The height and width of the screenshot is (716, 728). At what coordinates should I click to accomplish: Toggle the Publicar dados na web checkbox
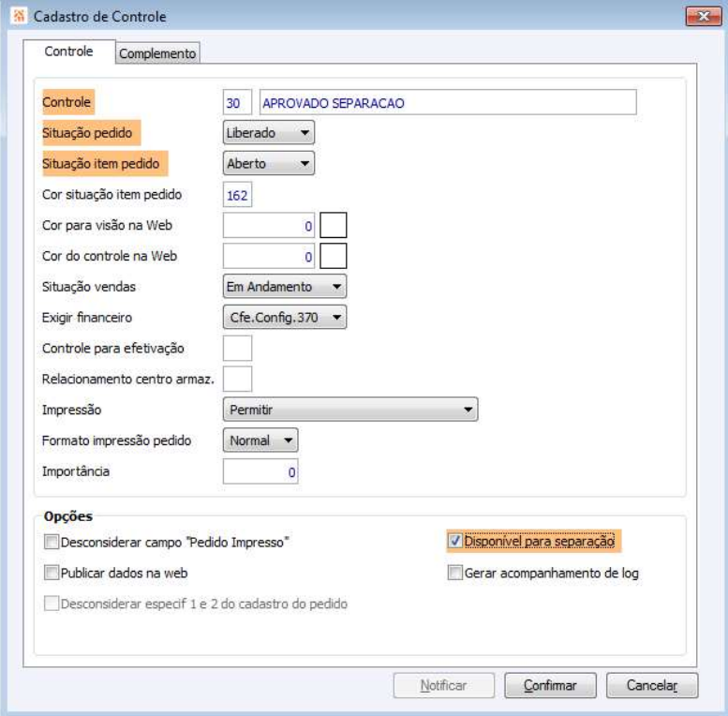point(52,572)
